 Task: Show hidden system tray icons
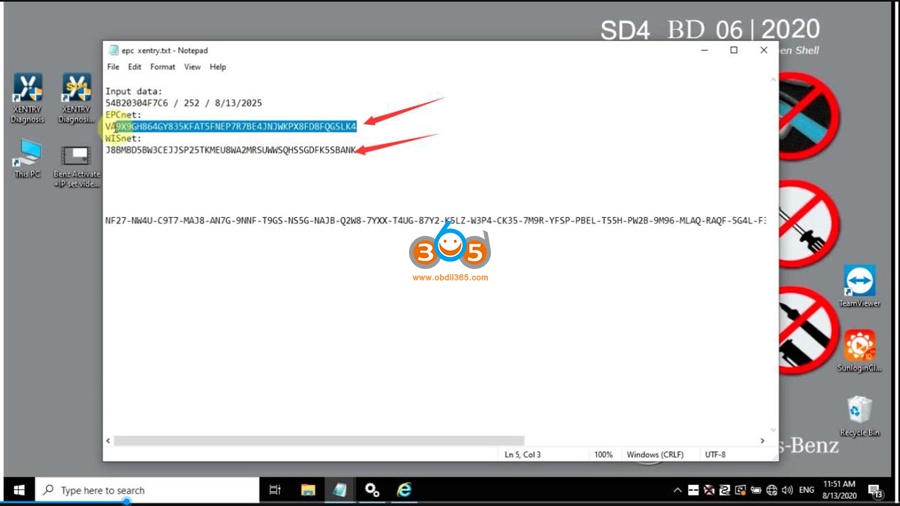point(677,491)
